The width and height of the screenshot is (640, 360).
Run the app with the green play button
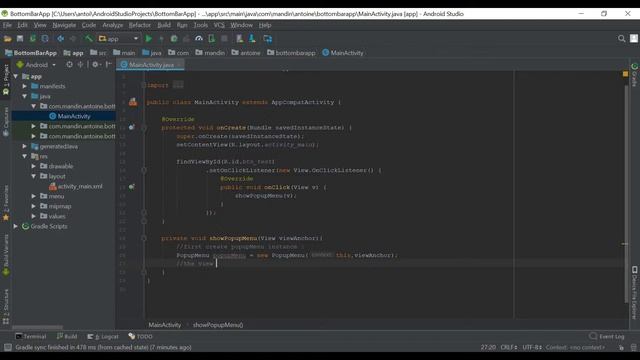tap(149, 39)
